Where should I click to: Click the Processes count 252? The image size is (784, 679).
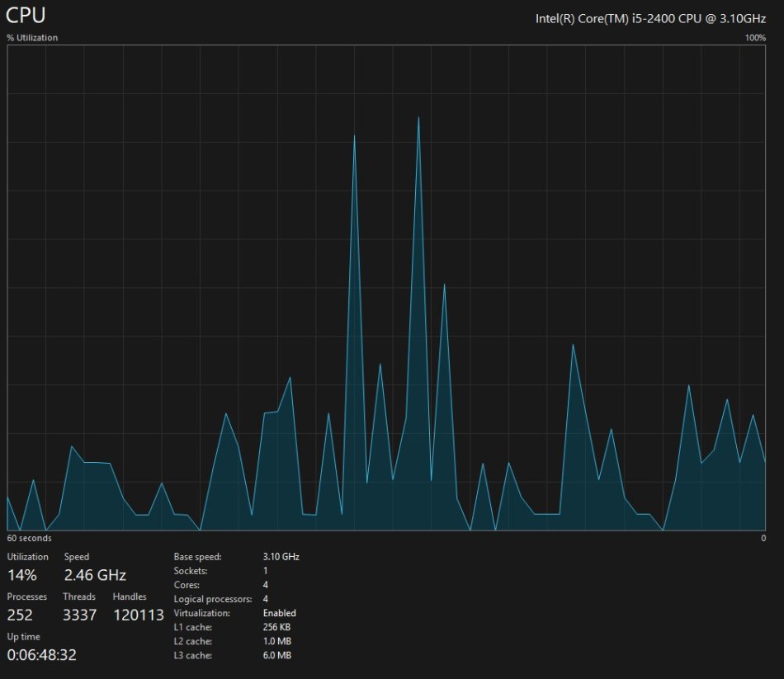(x=21, y=615)
